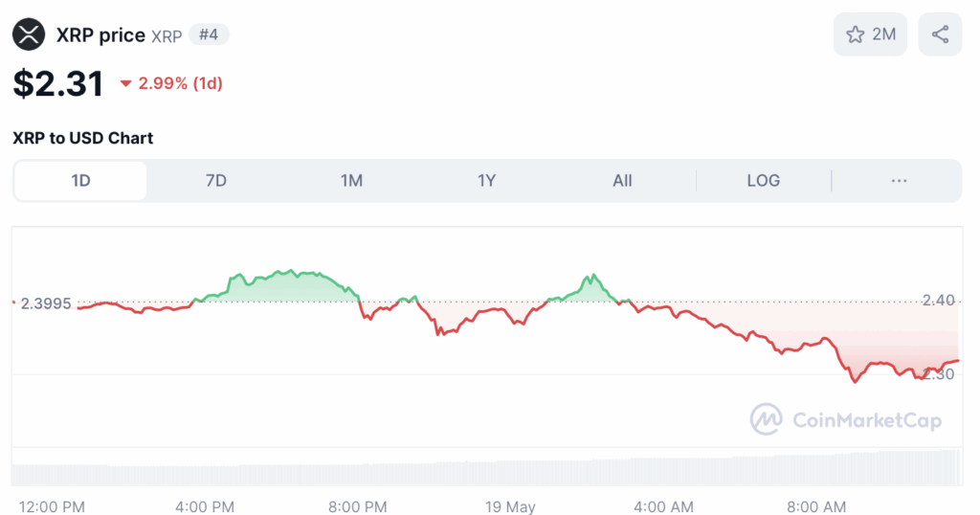Select the 1D time range tab
Screen dimensions: 980x515
[x=80, y=181]
